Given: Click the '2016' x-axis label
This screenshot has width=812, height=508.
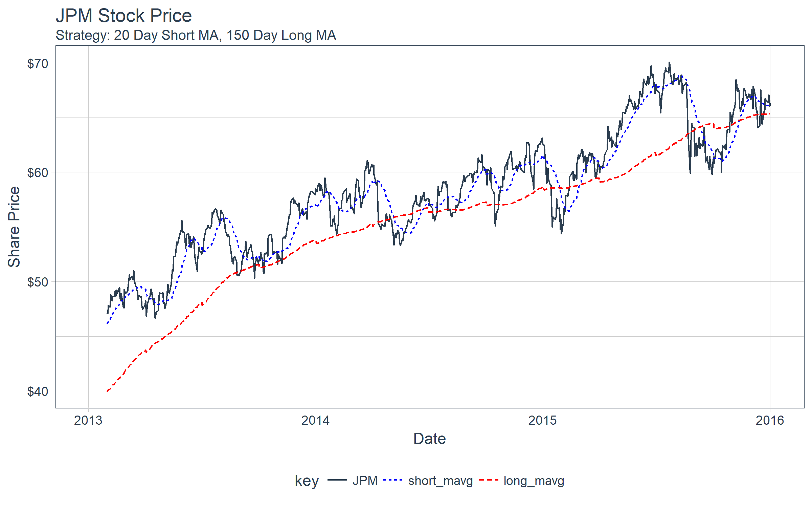Looking at the screenshot, I should 770,420.
